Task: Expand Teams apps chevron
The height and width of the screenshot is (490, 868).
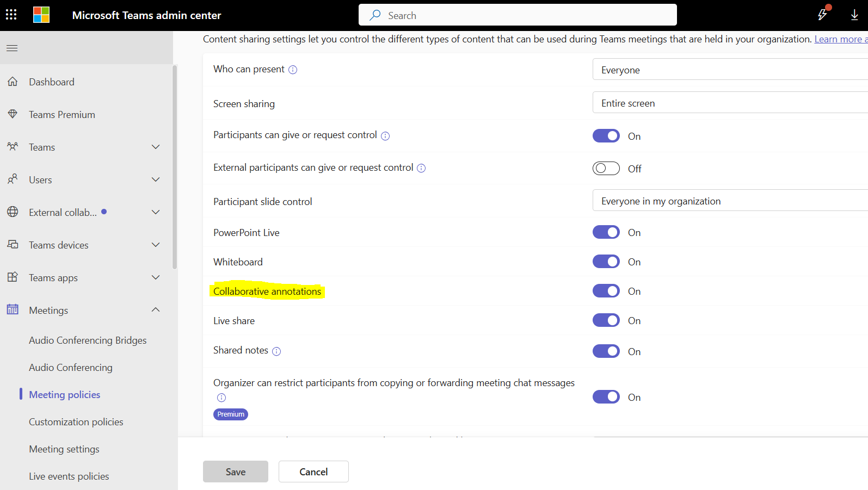Action: [x=156, y=277]
